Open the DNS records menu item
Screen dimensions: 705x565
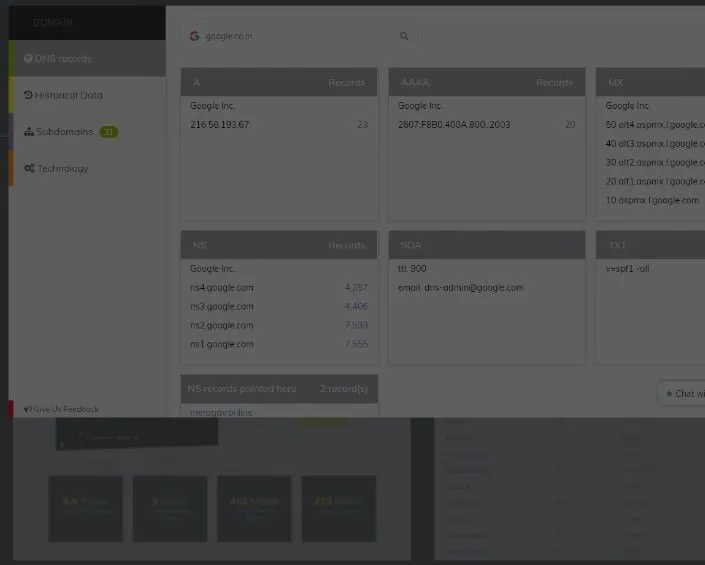click(87, 58)
